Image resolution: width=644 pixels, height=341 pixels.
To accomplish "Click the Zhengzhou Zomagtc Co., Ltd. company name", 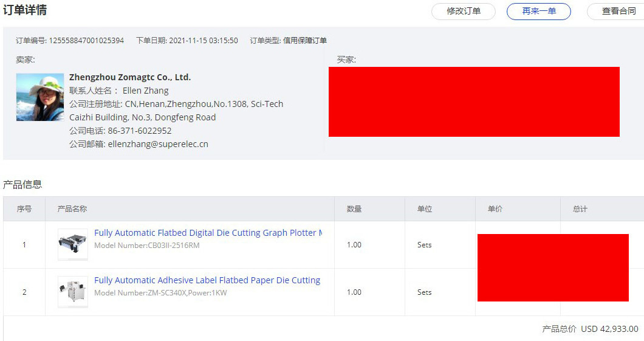I will [x=130, y=77].
